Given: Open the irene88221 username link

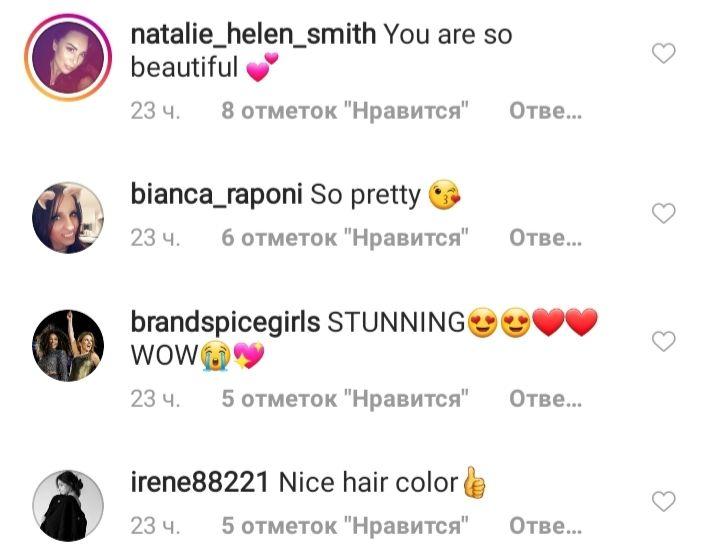Looking at the screenshot, I should click(x=200, y=482).
